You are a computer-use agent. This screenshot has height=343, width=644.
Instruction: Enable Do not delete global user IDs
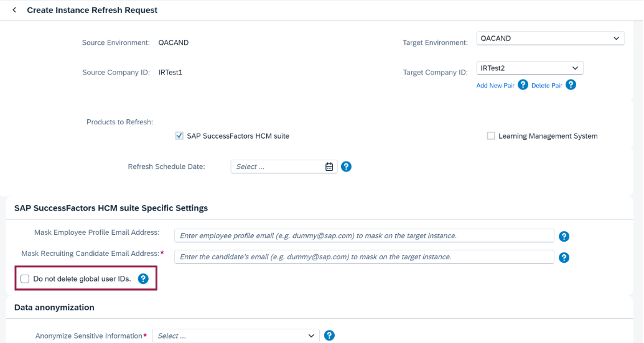point(25,279)
